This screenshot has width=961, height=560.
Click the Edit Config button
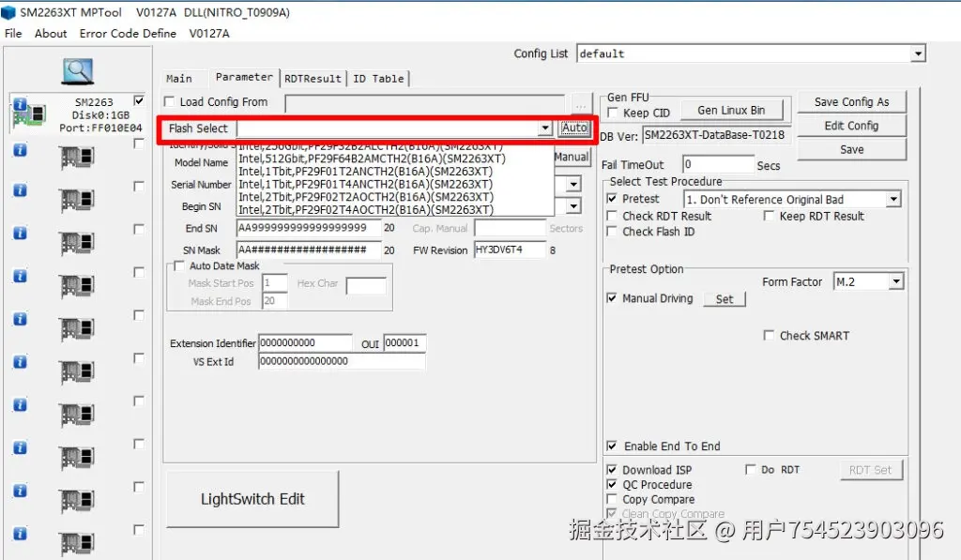pos(851,126)
